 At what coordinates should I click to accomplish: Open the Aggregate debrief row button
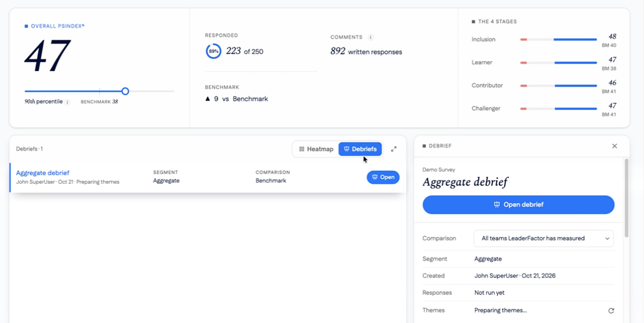[383, 177]
